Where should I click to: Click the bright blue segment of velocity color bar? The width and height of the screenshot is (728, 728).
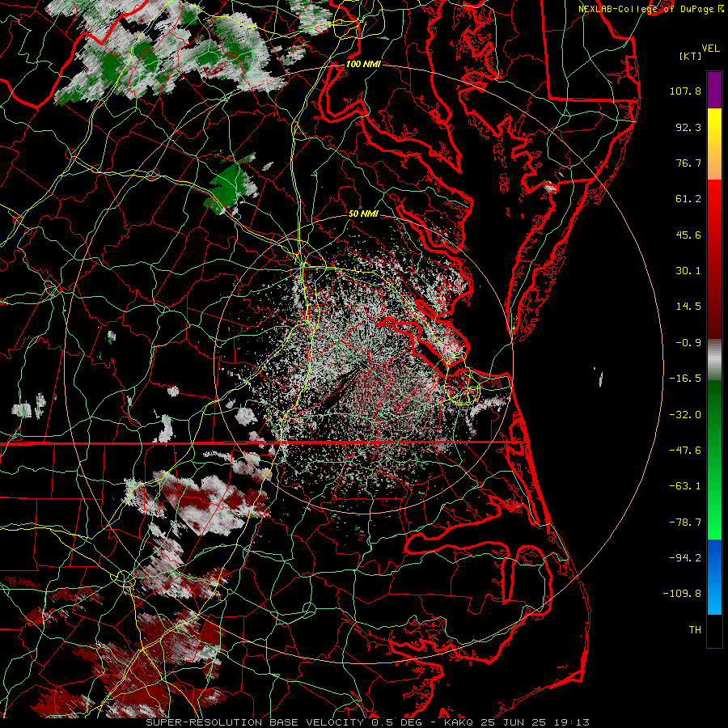coord(714,577)
